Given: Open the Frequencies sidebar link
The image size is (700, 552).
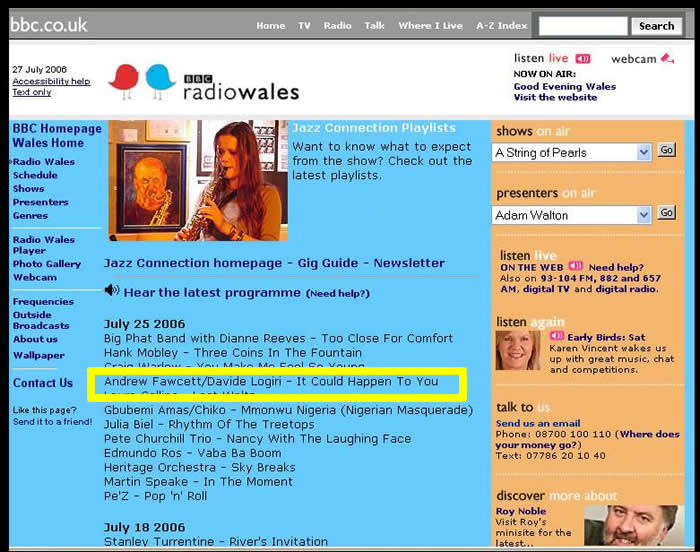Looking at the screenshot, I should pyautogui.click(x=43, y=301).
